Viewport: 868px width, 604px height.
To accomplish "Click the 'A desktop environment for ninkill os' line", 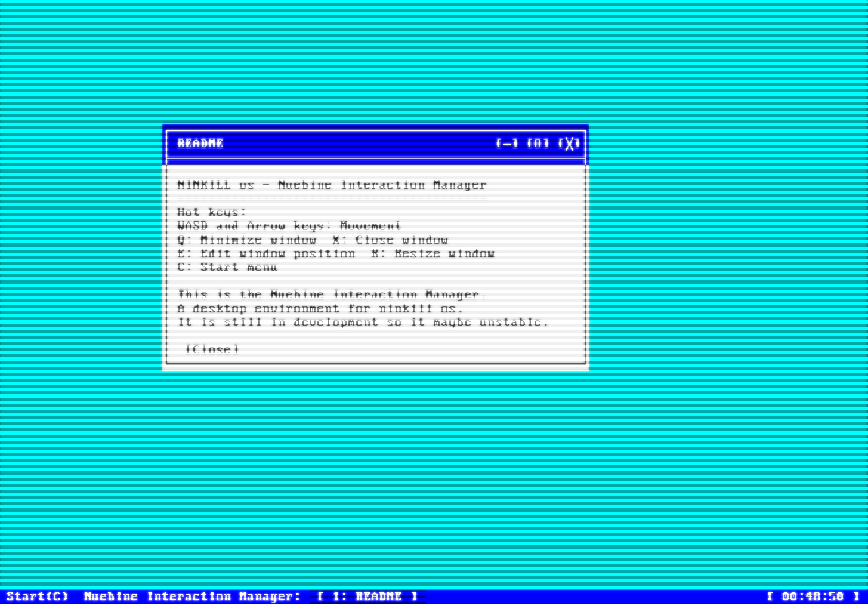I will [320, 309].
